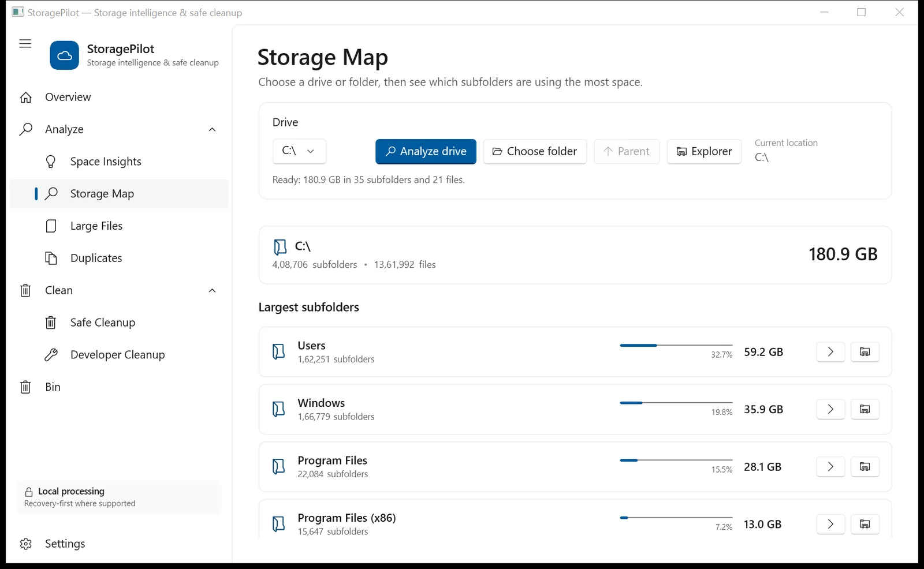Open the C:\ drive dropdown

(x=299, y=151)
